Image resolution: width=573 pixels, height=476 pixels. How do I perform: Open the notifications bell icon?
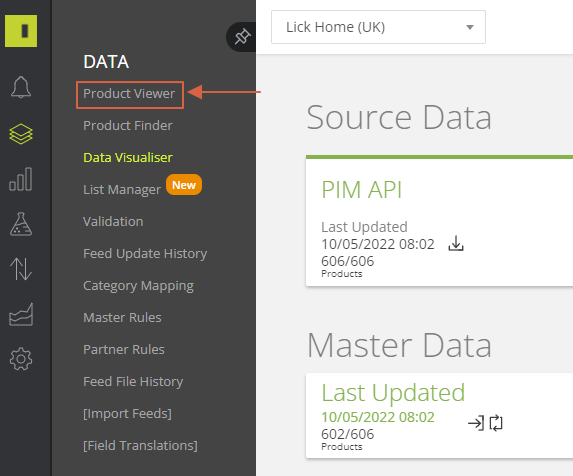click(x=21, y=87)
